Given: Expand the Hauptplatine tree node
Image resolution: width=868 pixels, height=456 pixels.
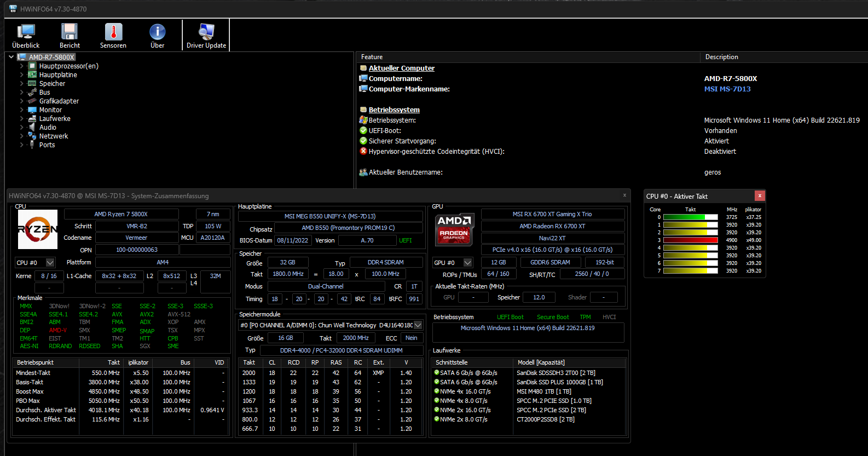Looking at the screenshot, I should (x=22, y=74).
